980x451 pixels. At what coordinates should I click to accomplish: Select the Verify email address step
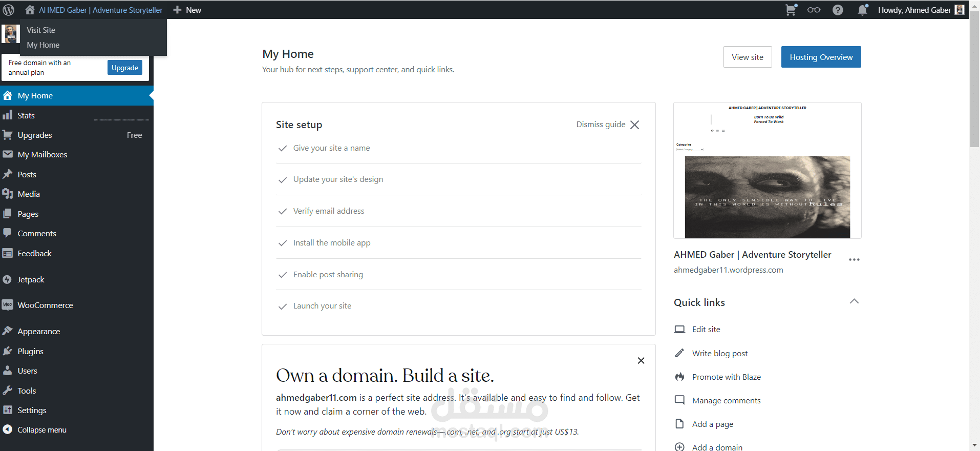click(458, 211)
